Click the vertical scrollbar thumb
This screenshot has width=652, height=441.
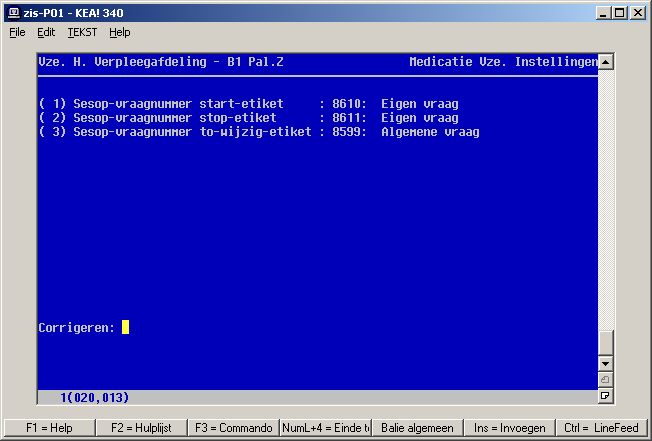click(605, 342)
